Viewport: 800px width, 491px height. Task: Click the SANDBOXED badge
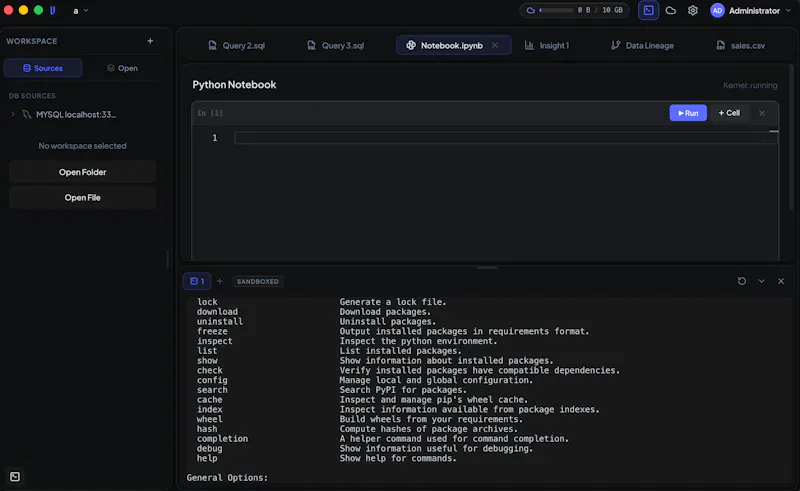(x=258, y=281)
